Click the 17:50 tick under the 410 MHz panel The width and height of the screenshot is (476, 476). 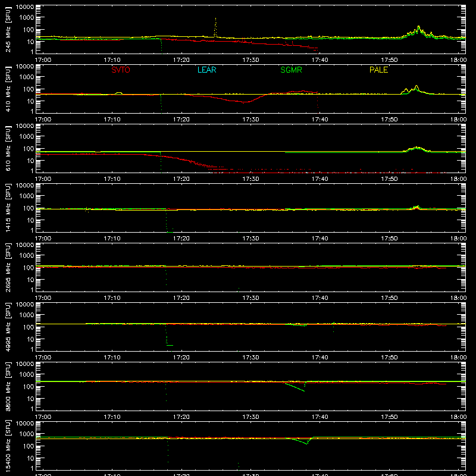point(389,120)
